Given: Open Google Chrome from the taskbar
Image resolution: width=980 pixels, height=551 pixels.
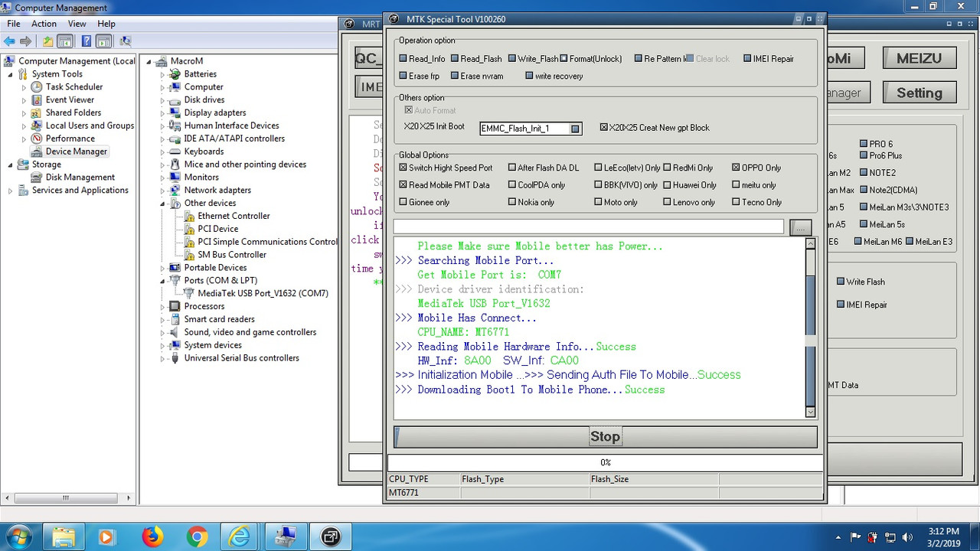Looking at the screenshot, I should (x=197, y=536).
